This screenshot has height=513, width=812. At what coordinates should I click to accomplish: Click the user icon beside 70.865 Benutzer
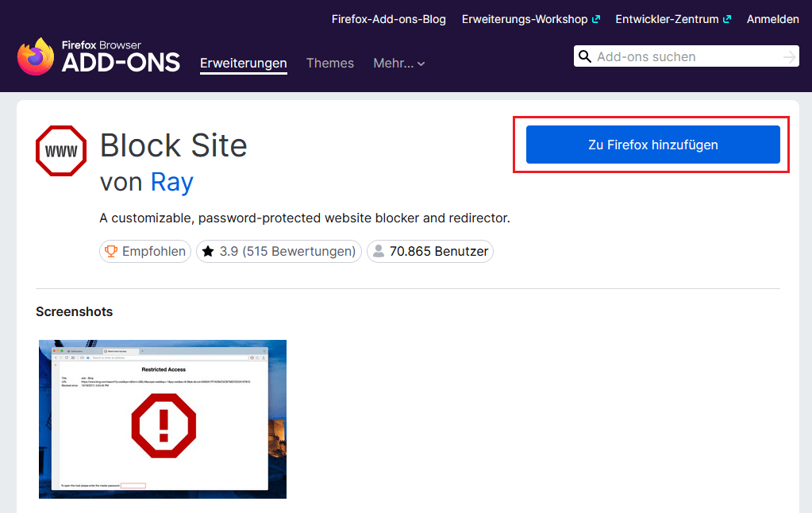379,251
